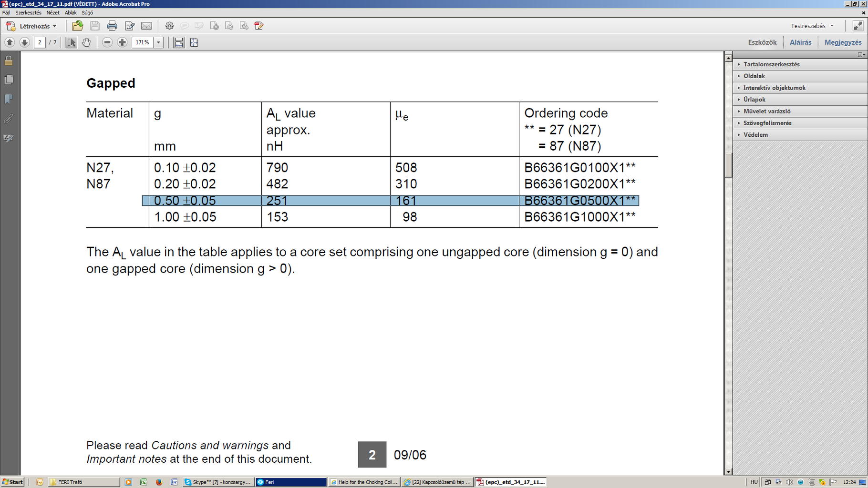This screenshot has width=868, height=488.
Task: Click the Windows Start button
Action: (13, 482)
